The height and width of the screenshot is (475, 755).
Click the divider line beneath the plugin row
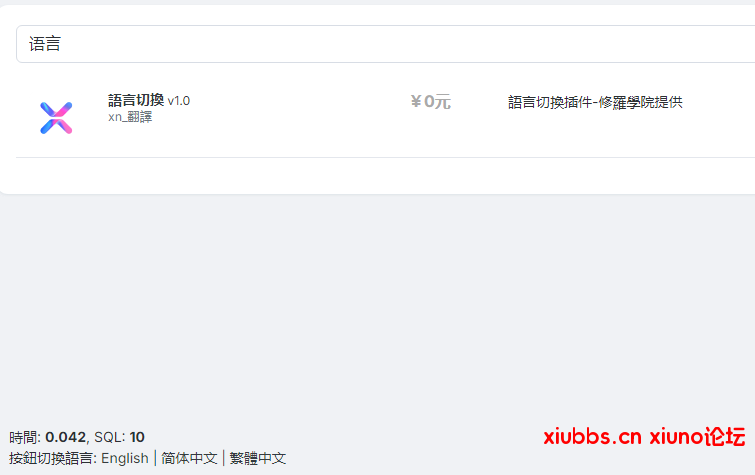coord(385,157)
